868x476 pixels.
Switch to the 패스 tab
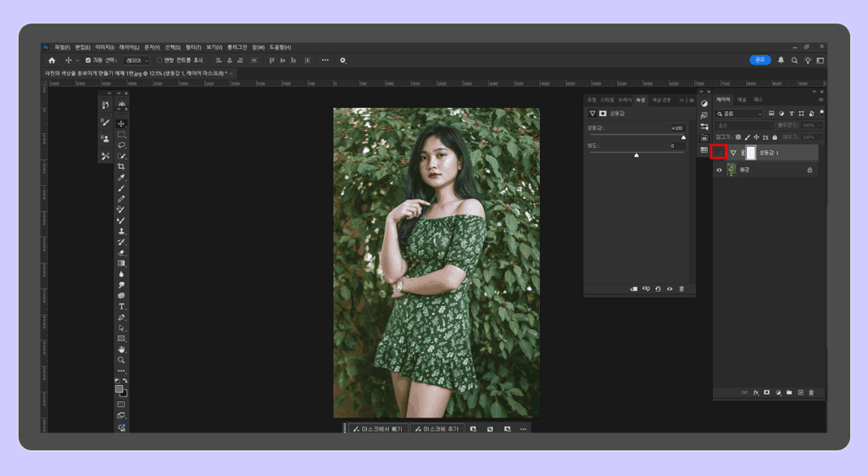tap(758, 100)
